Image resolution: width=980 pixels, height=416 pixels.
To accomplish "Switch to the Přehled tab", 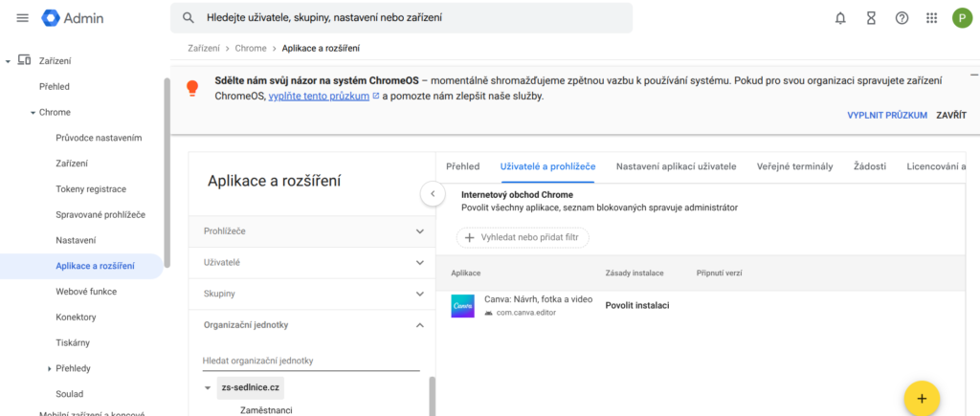I will pos(463,166).
